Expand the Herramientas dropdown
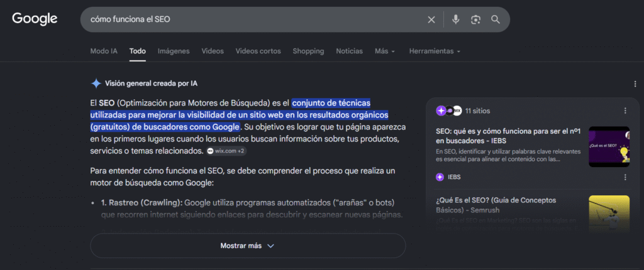644x270 pixels. coord(435,51)
